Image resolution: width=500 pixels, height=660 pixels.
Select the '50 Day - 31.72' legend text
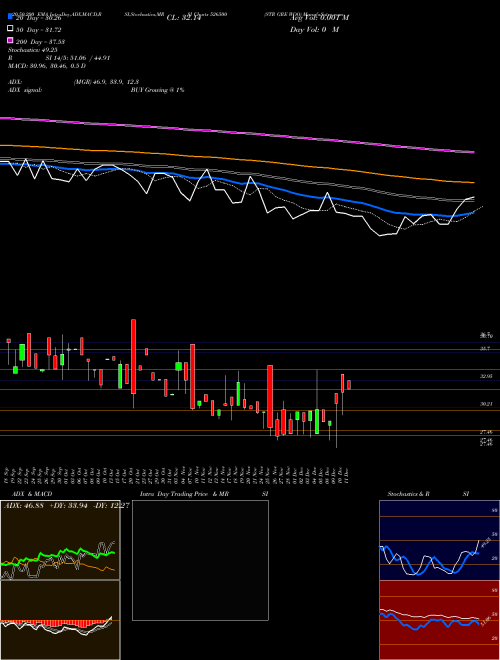coord(39,30)
